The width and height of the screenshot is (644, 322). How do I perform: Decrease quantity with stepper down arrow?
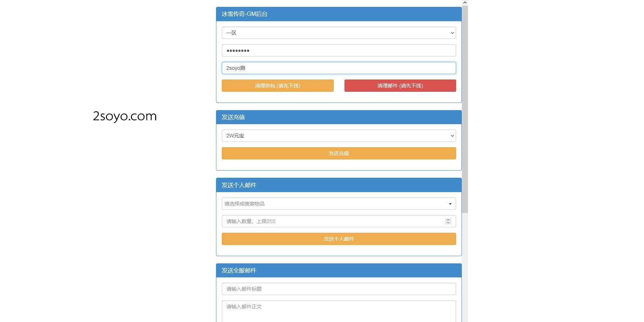(448, 223)
